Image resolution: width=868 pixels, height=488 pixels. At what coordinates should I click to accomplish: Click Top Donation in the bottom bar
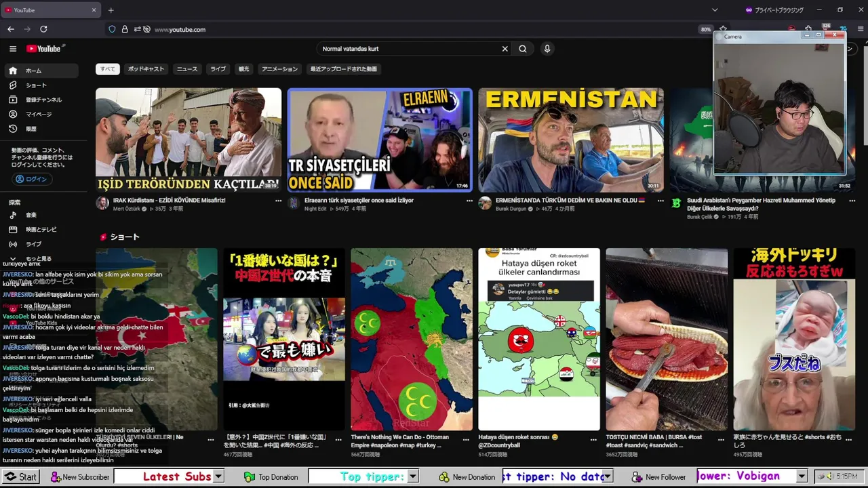point(271,476)
